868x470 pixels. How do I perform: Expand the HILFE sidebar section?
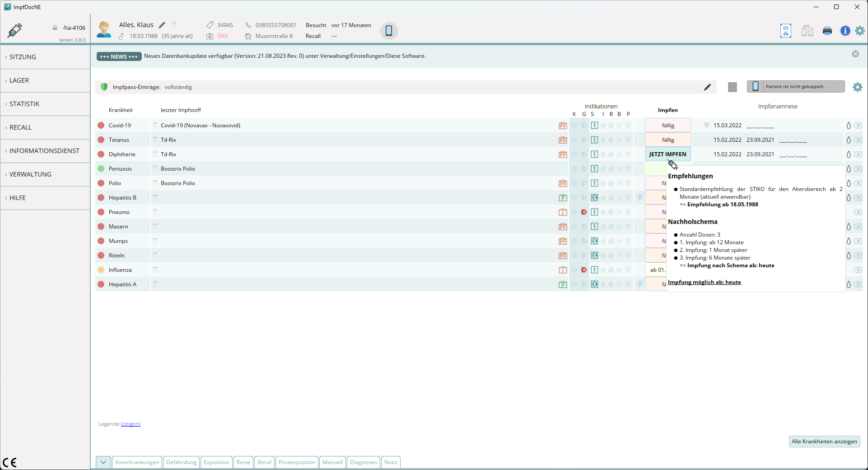coord(45,198)
